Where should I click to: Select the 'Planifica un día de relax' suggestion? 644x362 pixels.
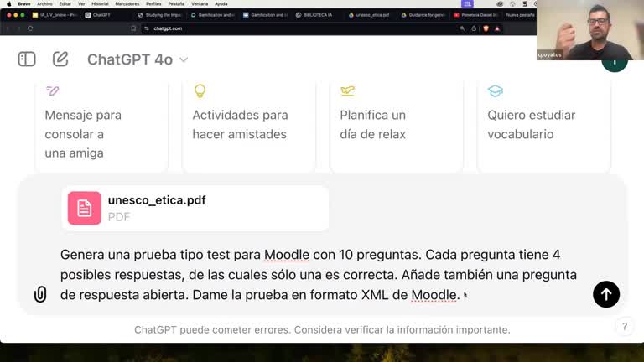coord(397,127)
